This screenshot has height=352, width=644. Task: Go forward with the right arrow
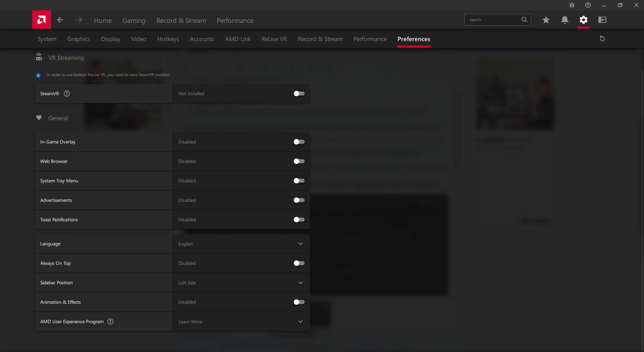(x=79, y=20)
